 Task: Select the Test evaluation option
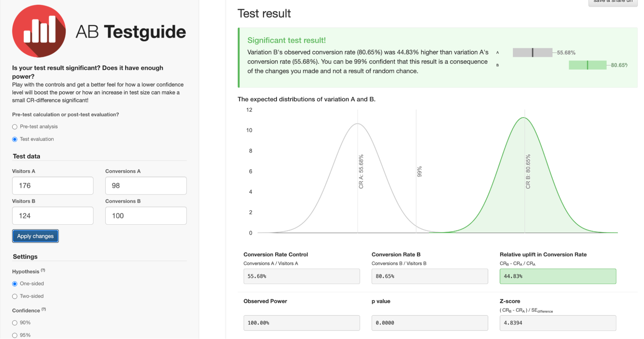coord(14,139)
